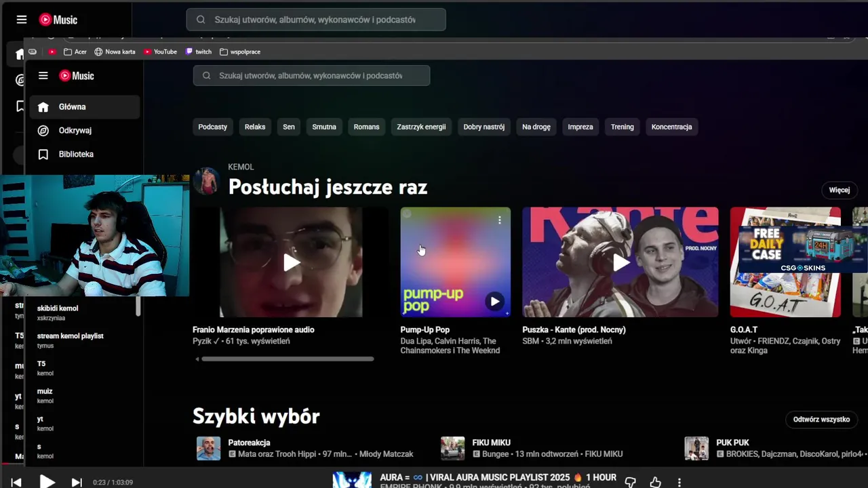Open the Patoreakcja song thumbnail

pyautogui.click(x=208, y=448)
